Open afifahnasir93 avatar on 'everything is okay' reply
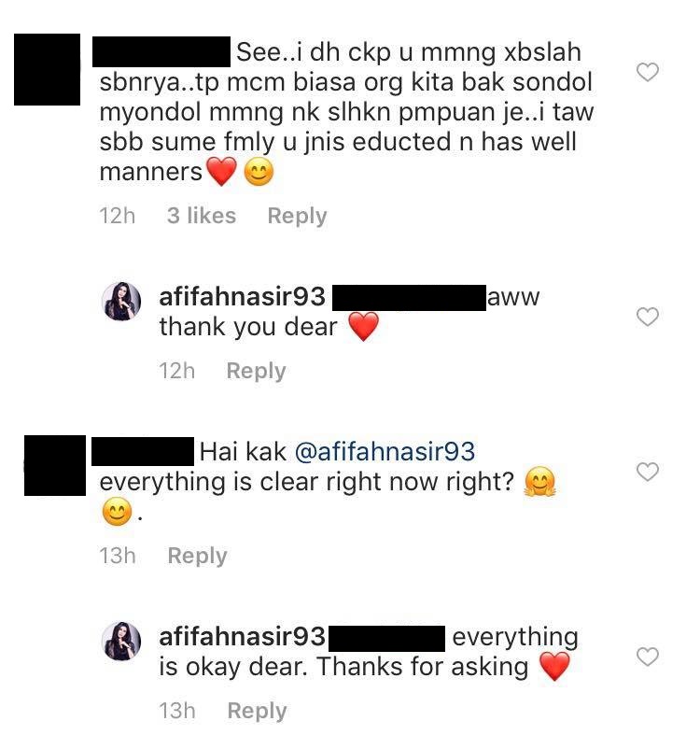700x735 pixels. click(121, 642)
